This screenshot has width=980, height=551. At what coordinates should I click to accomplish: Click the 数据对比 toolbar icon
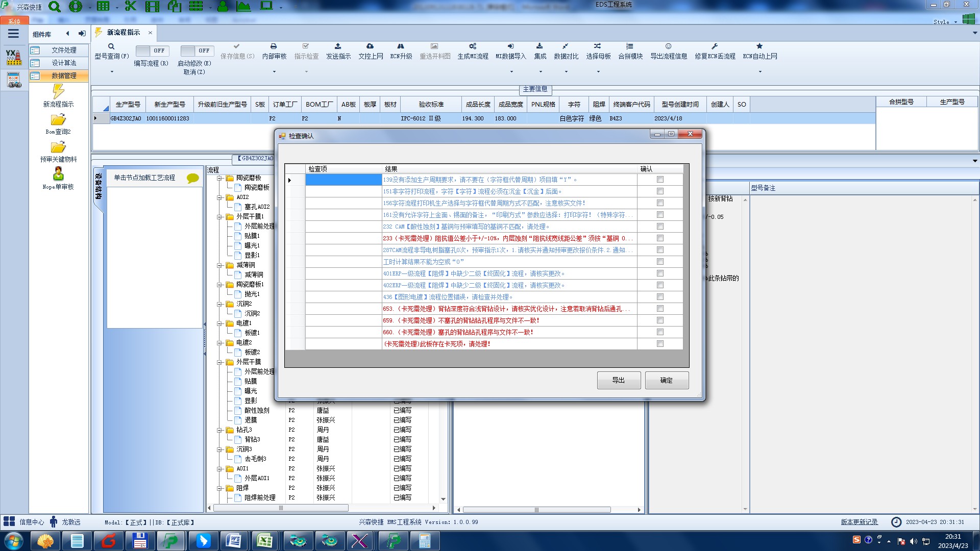point(566,46)
